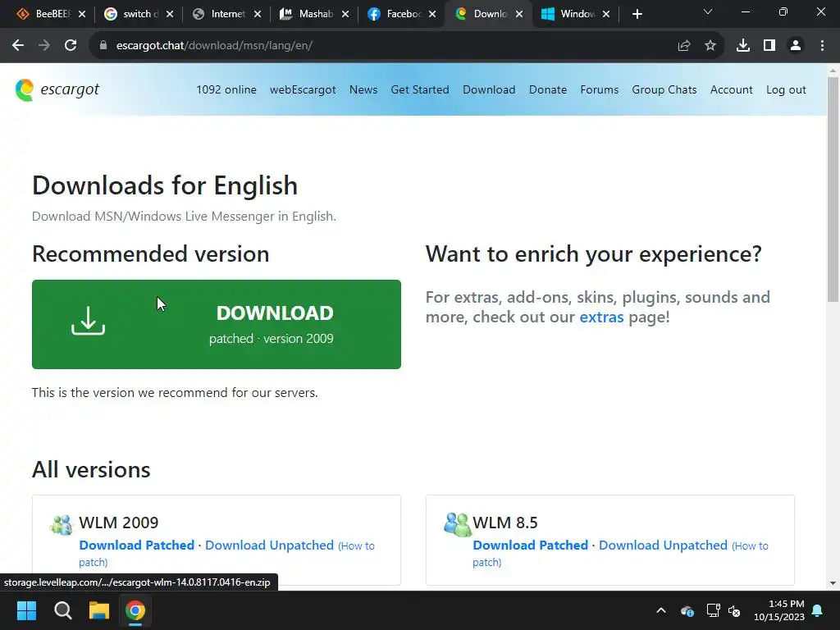Close the active Download tab

(519, 15)
